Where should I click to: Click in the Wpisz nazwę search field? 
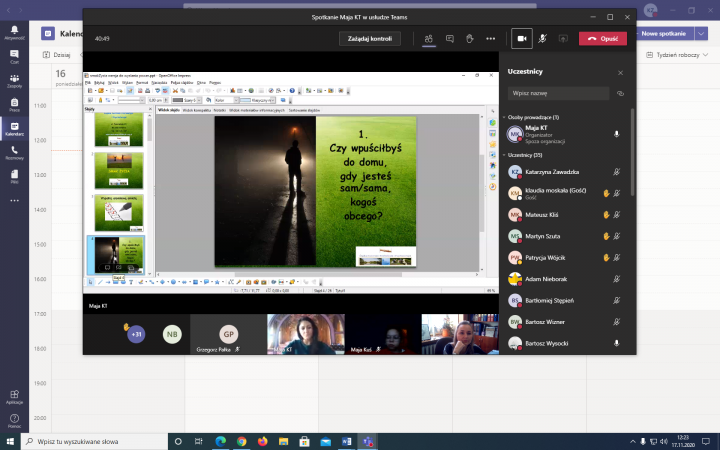click(x=558, y=93)
